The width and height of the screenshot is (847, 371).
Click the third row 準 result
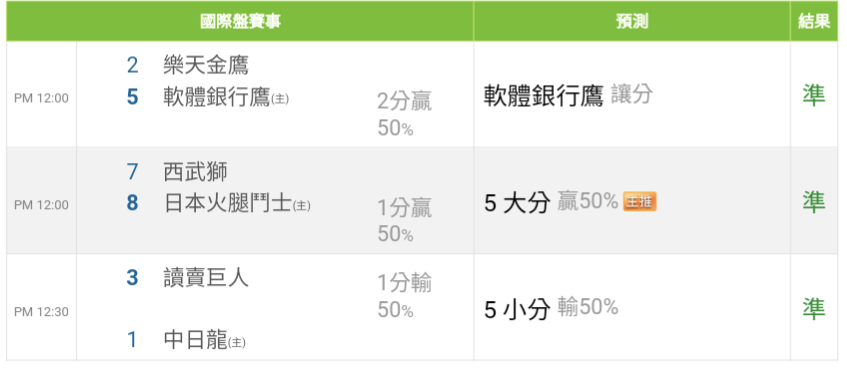pyautogui.click(x=814, y=309)
